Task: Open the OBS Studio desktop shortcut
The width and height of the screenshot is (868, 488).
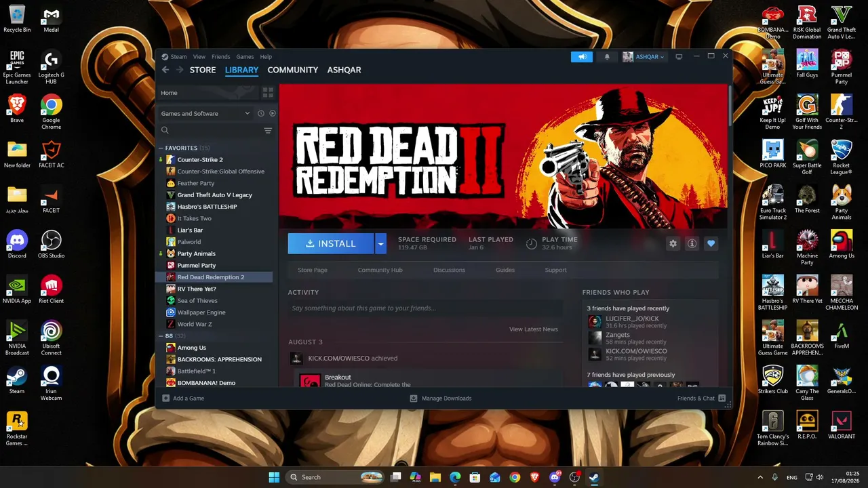Action: tap(52, 245)
